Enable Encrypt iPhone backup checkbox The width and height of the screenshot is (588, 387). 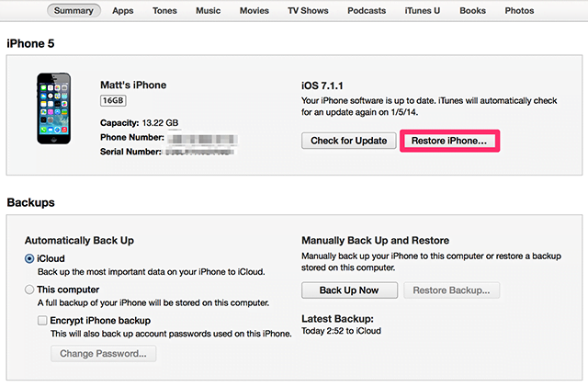coord(42,320)
